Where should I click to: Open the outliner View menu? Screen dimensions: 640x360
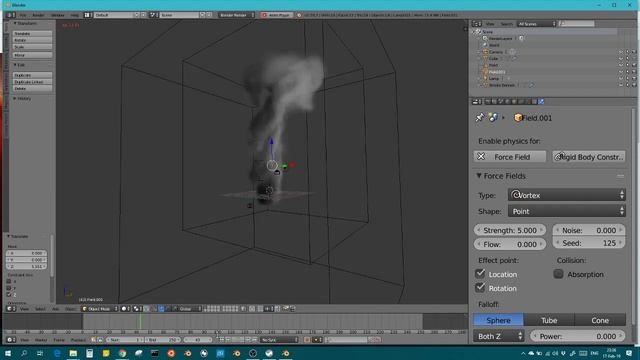pyautogui.click(x=490, y=24)
